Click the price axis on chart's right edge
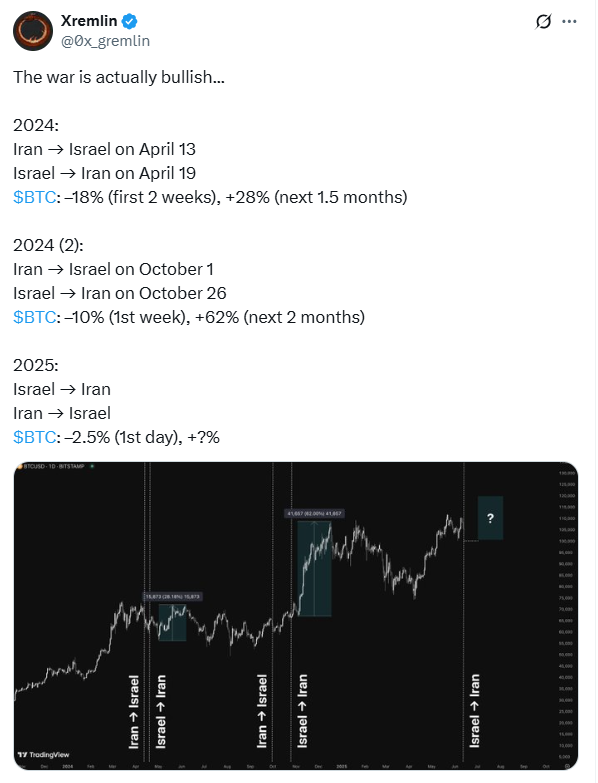The image size is (598, 783). click(x=566, y=614)
